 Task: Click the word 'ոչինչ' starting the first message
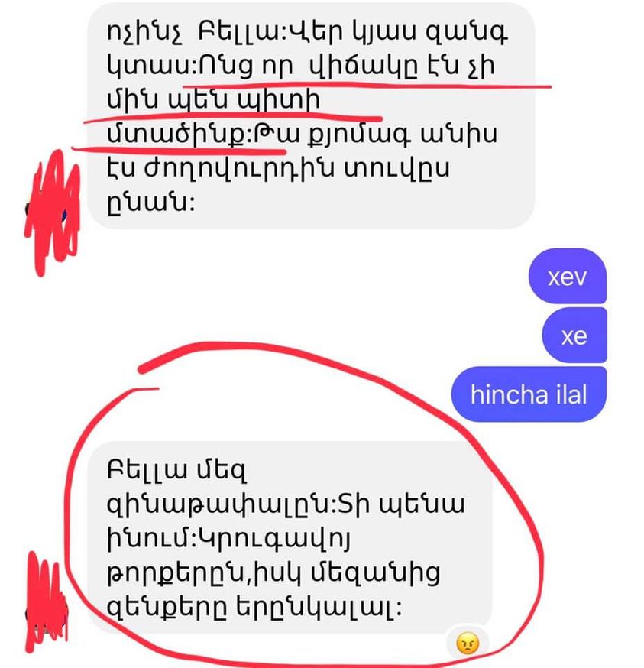(x=145, y=32)
